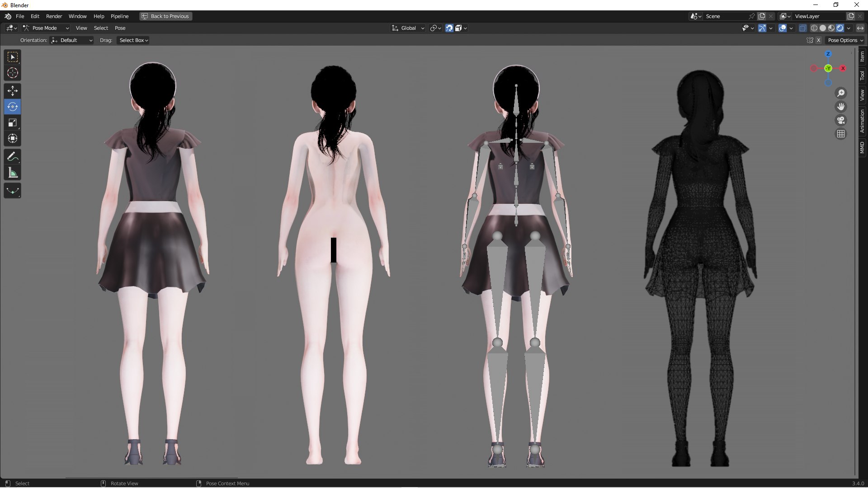Select the Breakdowner pose tool
Viewport: 868px width, 488px height.
[x=13, y=191]
